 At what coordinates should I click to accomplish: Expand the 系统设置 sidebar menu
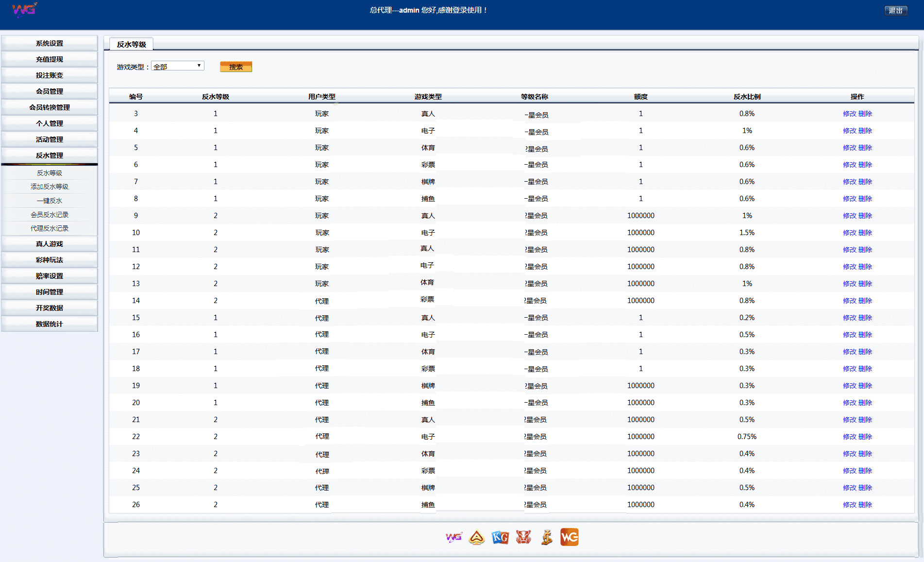50,43
